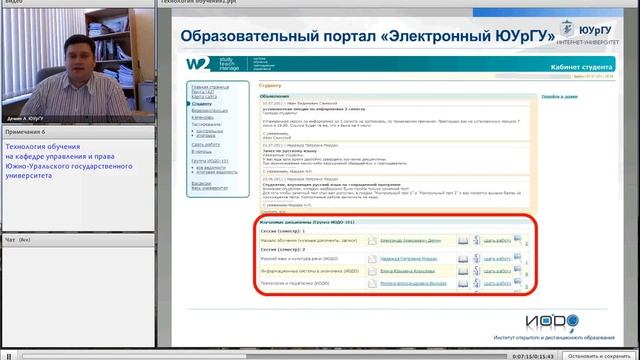Click tasks icon in Русский язык row
The height and width of the screenshot is (360, 640).
pyautogui.click(x=476, y=258)
